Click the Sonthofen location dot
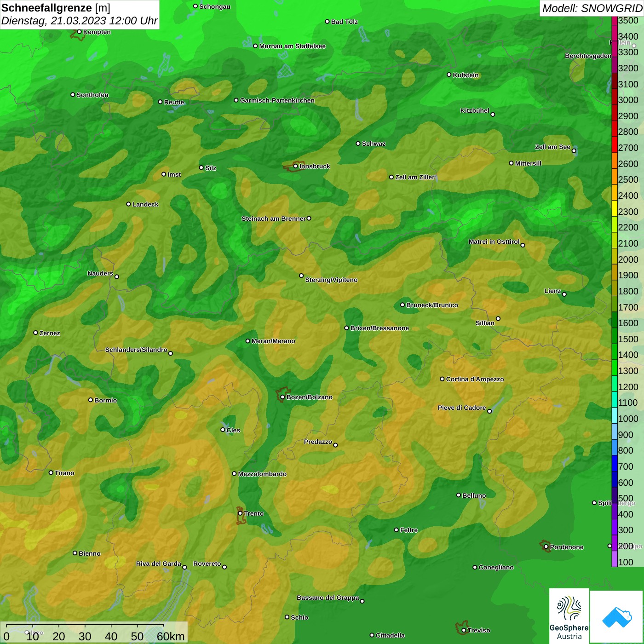 tap(73, 94)
